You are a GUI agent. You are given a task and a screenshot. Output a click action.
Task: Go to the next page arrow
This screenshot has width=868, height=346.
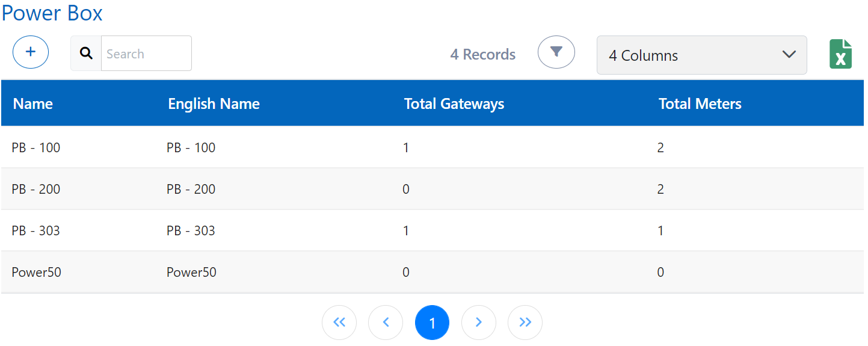click(x=479, y=323)
